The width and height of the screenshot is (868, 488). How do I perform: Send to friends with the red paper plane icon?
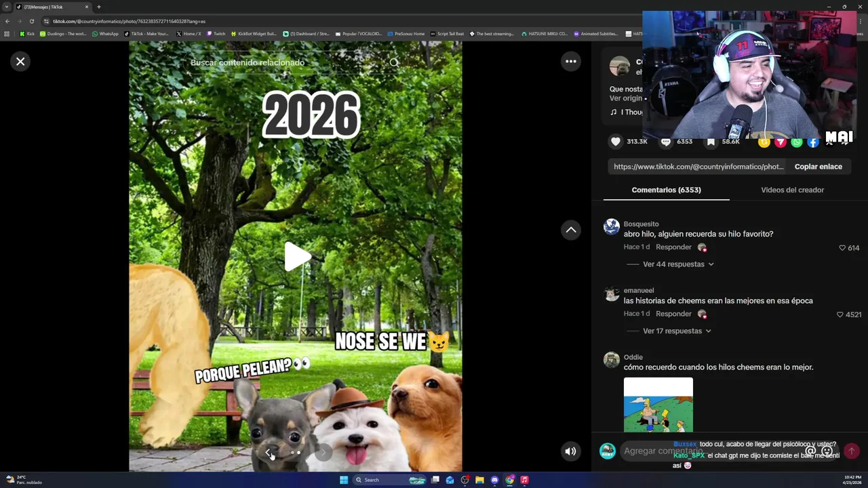coord(781,142)
